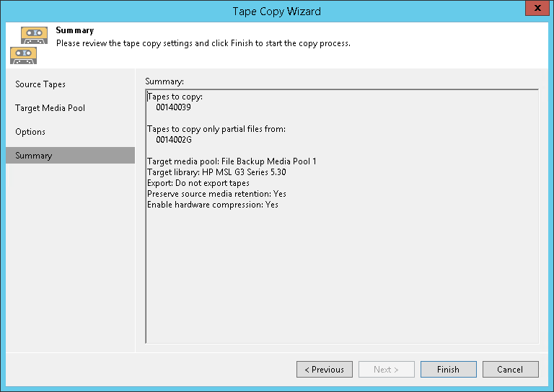Go to the Source Tapes step
The image size is (554, 392).
click(x=40, y=84)
